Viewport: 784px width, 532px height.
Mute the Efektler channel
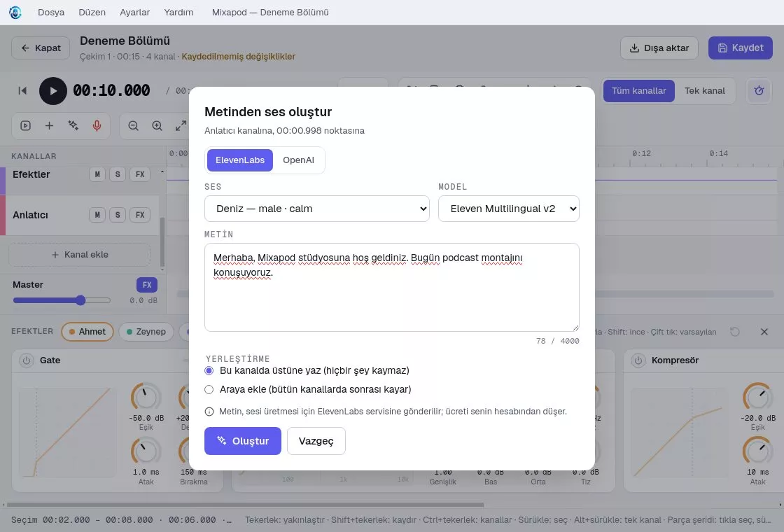[x=97, y=174]
